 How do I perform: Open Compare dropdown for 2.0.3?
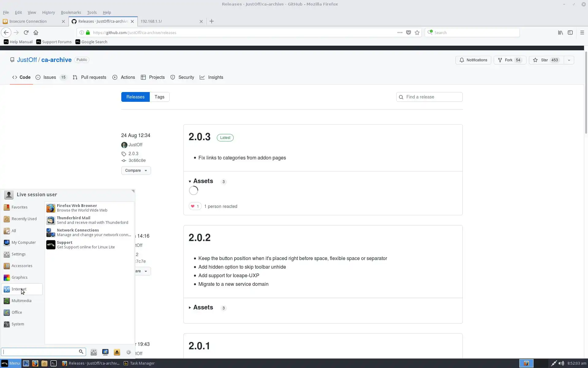point(136,171)
